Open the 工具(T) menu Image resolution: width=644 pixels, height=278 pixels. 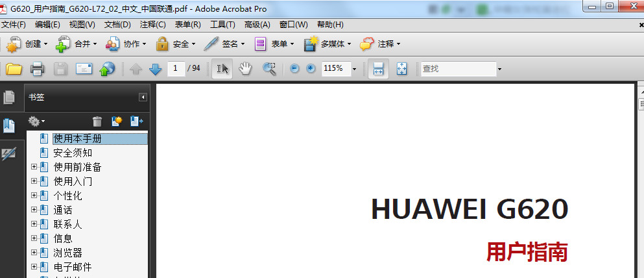[222, 25]
